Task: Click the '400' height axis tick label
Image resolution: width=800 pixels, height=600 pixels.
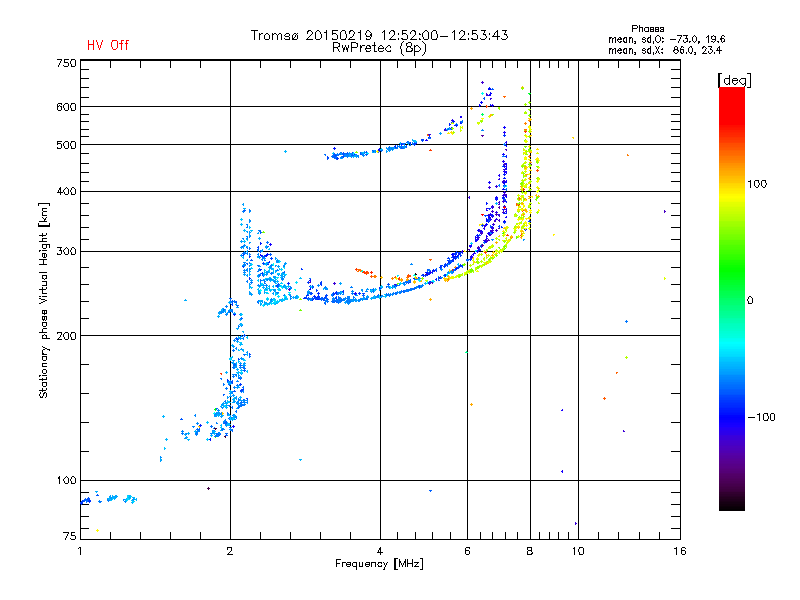Action: click(66, 191)
